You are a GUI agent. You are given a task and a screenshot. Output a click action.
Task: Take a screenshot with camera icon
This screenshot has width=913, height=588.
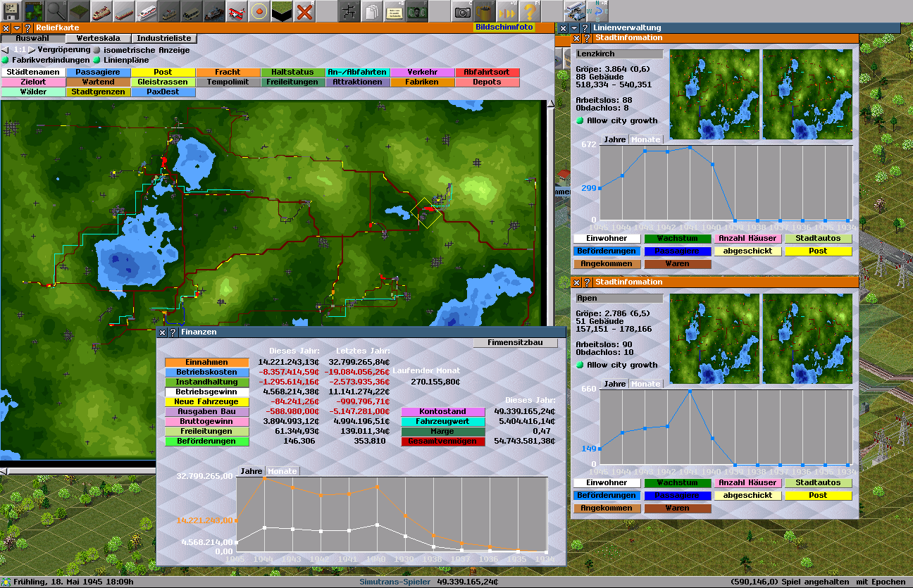[x=462, y=11]
